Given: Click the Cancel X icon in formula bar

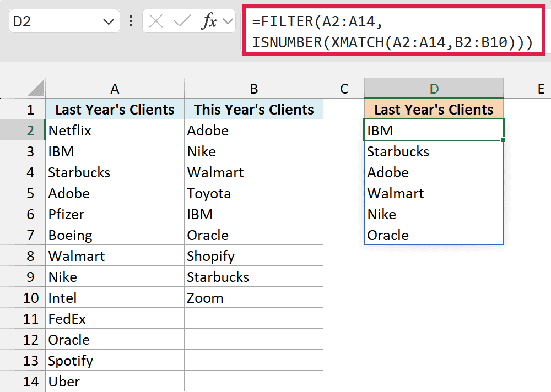Looking at the screenshot, I should pyautogui.click(x=156, y=21).
